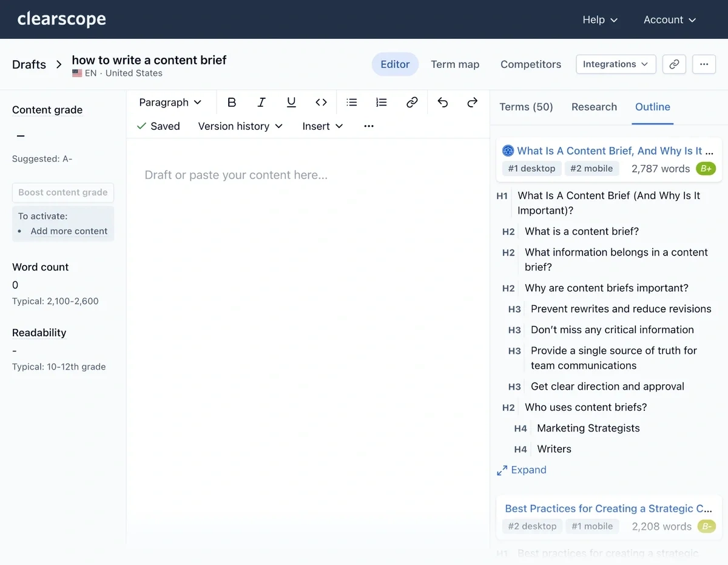Image resolution: width=728 pixels, height=565 pixels.
Task: Click the Add more content hint
Action: coord(69,231)
